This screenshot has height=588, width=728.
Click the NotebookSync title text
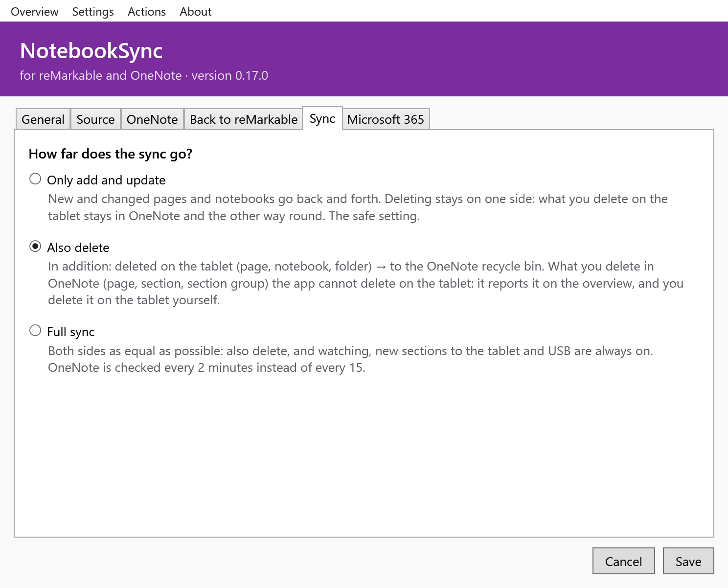pyautogui.click(x=91, y=51)
